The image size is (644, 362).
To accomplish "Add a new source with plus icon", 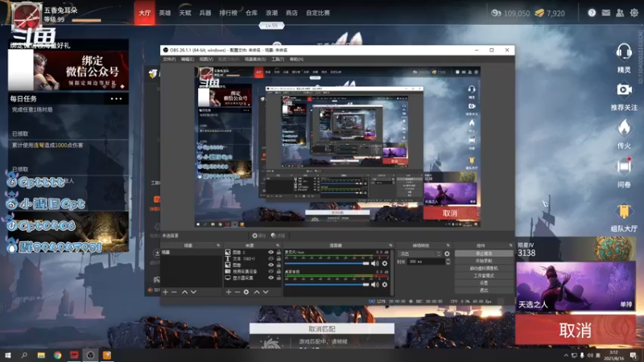I will (229, 292).
